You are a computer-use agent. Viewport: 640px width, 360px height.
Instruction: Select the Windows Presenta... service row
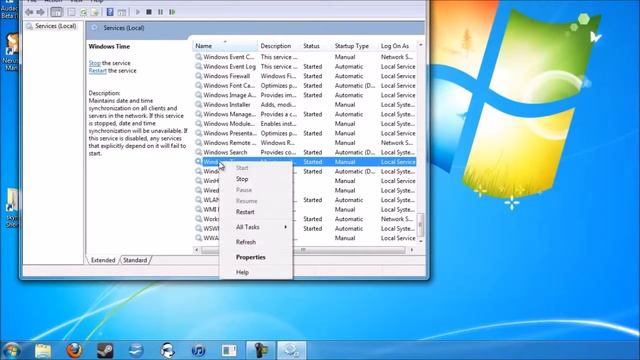coord(305,133)
